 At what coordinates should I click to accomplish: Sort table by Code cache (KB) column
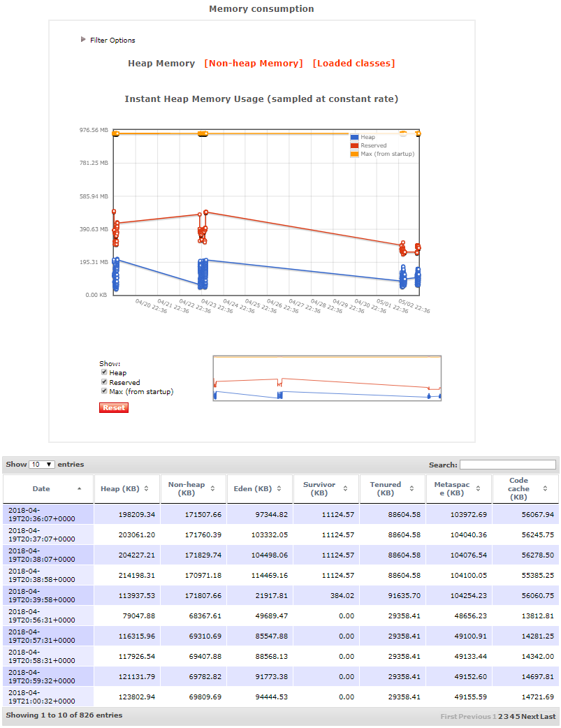(525, 488)
